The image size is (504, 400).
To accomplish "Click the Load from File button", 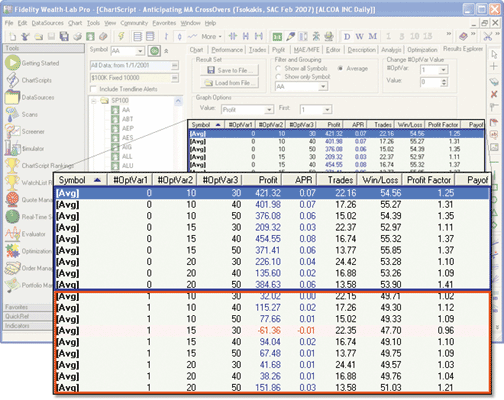I will pyautogui.click(x=229, y=83).
